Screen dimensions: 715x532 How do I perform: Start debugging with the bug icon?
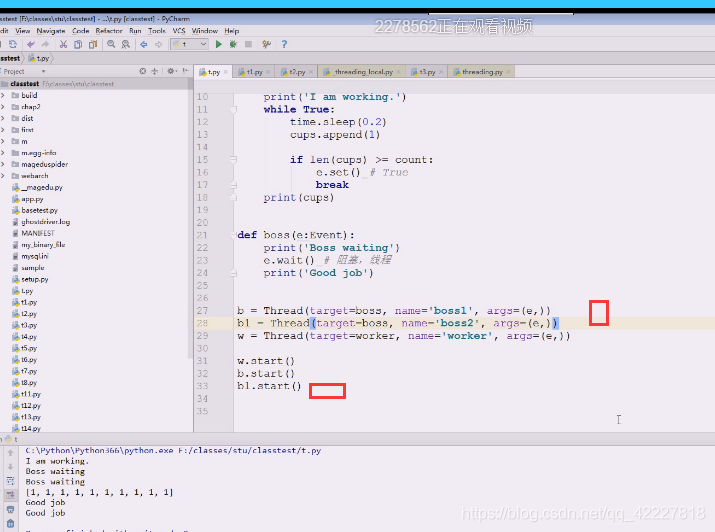pos(233,44)
